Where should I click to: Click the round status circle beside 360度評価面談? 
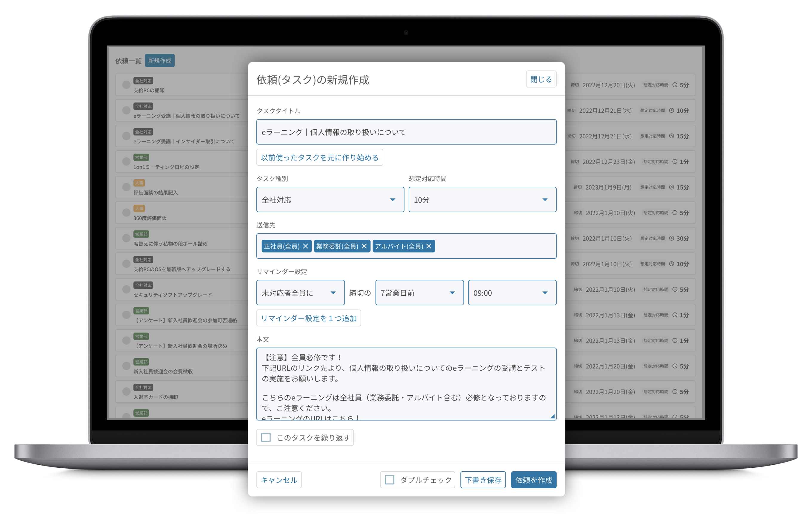tap(127, 212)
